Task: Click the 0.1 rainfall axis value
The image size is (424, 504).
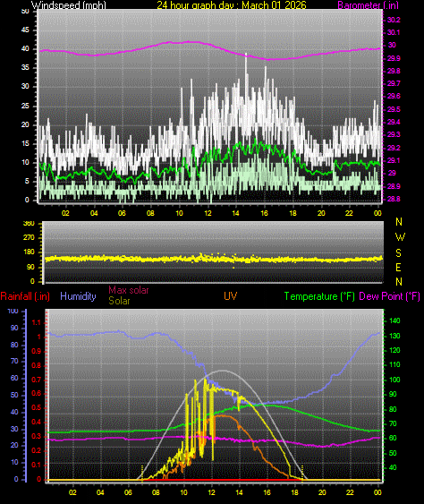Action: [x=37, y=465]
